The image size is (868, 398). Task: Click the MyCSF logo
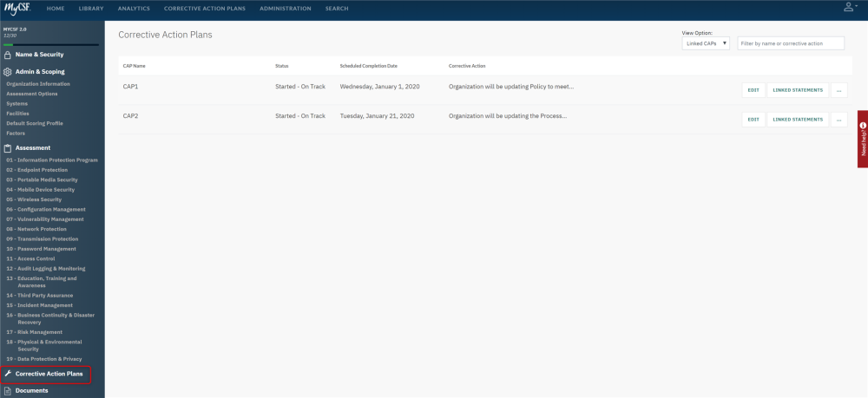(17, 9)
